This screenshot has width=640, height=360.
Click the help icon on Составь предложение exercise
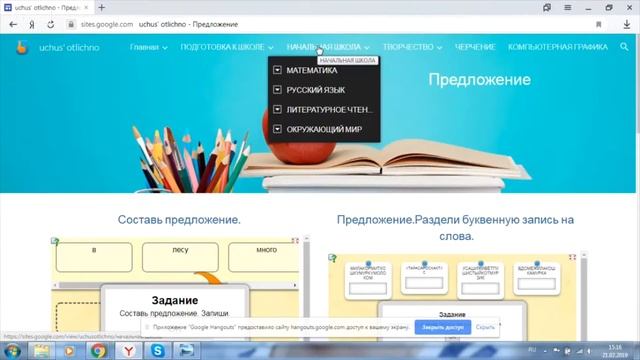(55, 241)
